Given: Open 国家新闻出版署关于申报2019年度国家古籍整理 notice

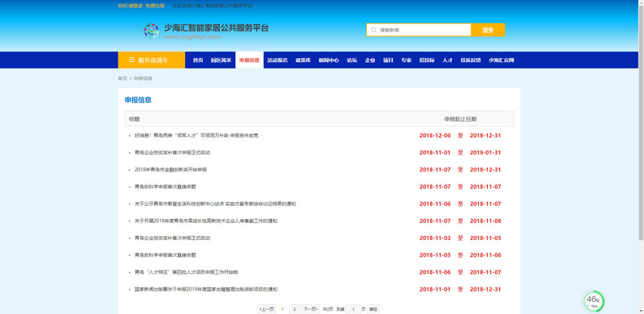Looking at the screenshot, I should tap(206, 289).
